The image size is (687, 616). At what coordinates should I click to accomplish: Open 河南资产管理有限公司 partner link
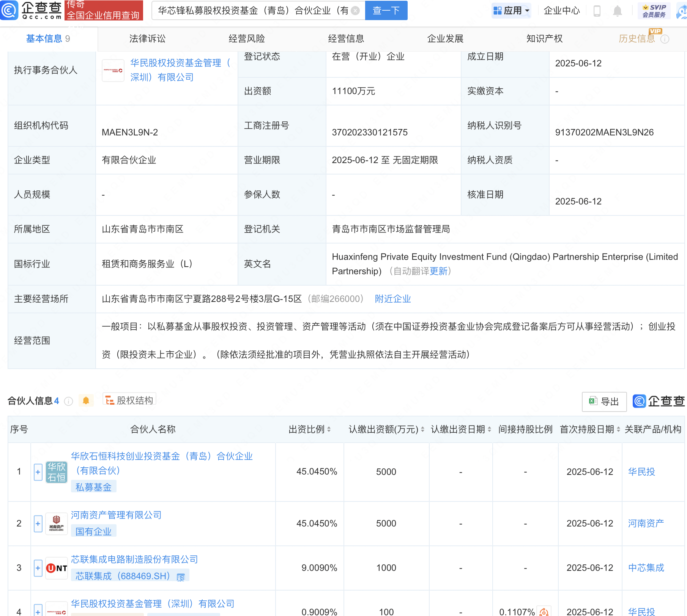(116, 515)
